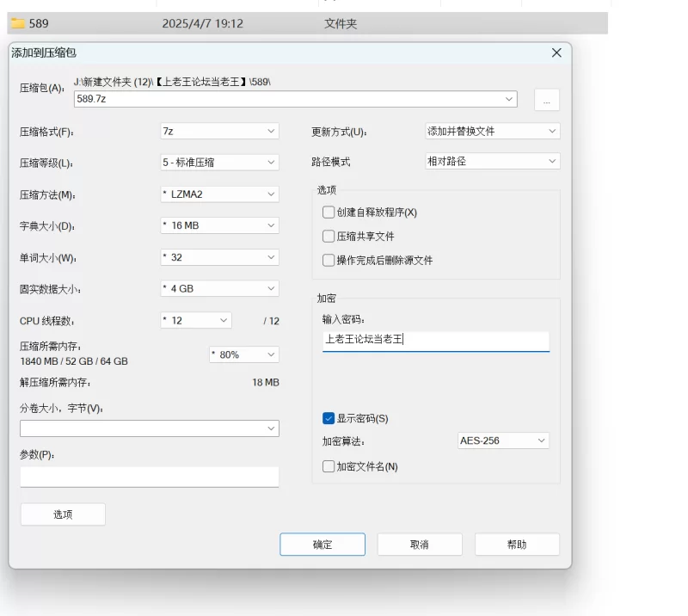Click the 取消 button
The width and height of the screenshot is (688, 616).
click(x=420, y=545)
